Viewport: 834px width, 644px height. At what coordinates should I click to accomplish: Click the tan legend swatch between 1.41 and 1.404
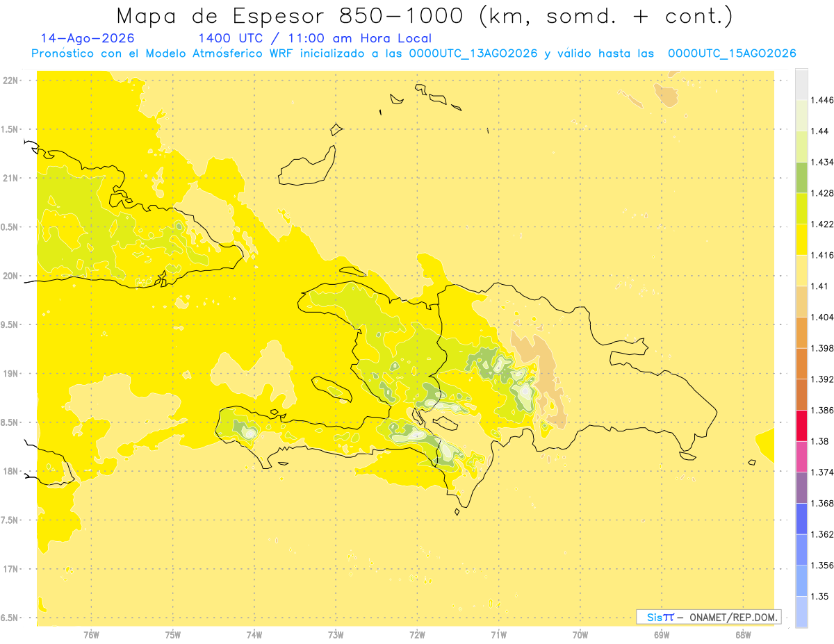801,302
